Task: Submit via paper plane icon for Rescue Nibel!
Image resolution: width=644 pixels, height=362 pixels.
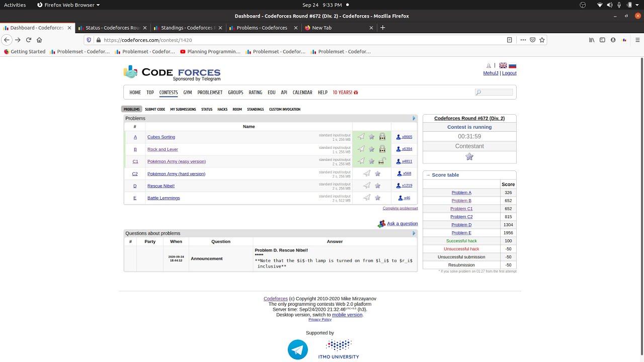Action: 367,186
